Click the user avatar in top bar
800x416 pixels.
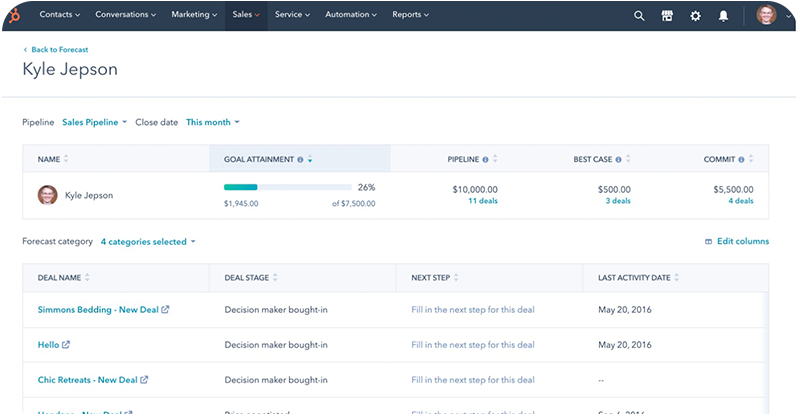point(766,15)
